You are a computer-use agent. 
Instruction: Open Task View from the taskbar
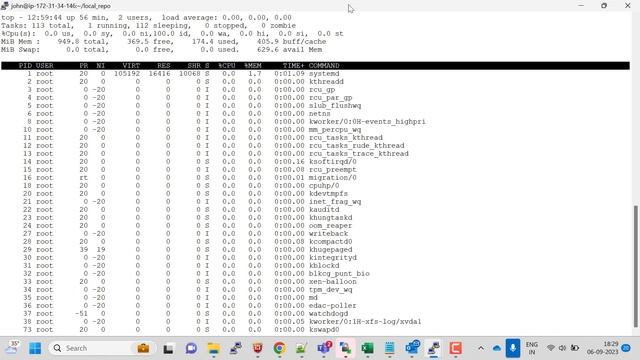(168, 349)
